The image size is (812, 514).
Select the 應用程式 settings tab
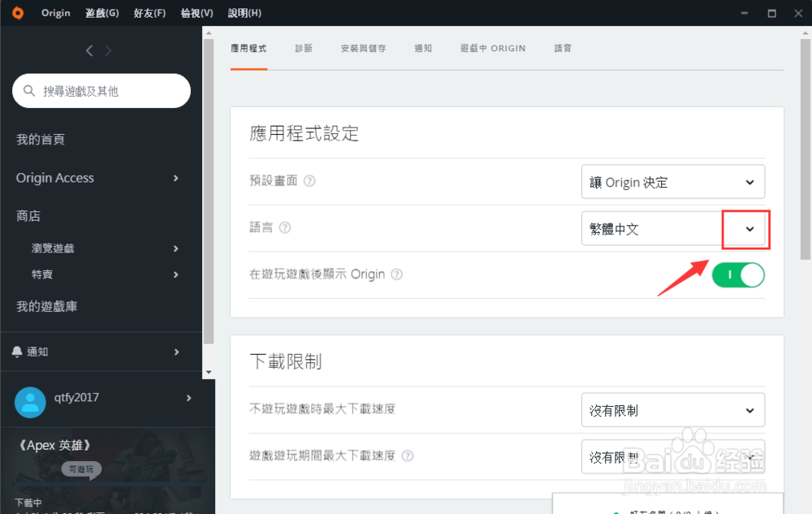tap(248, 48)
